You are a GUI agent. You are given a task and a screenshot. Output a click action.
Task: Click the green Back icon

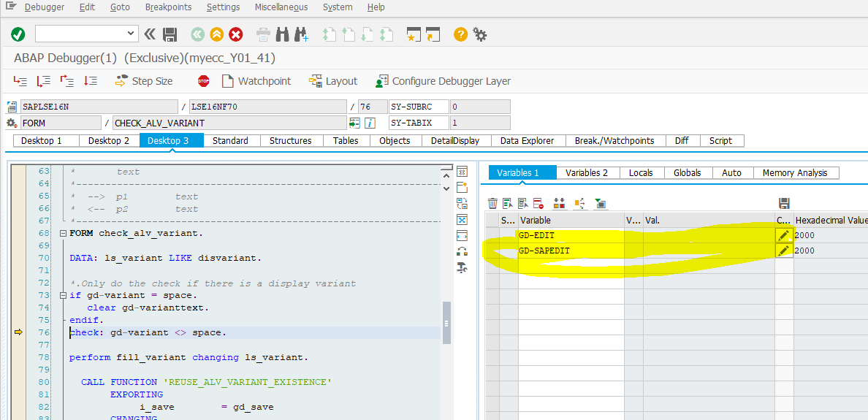[x=197, y=34]
